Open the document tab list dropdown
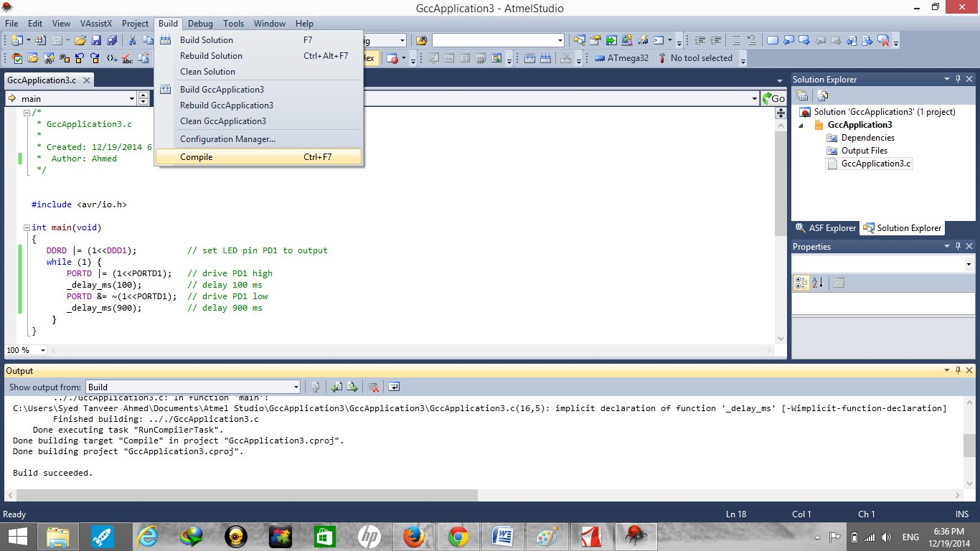980x551 pixels. pos(780,80)
